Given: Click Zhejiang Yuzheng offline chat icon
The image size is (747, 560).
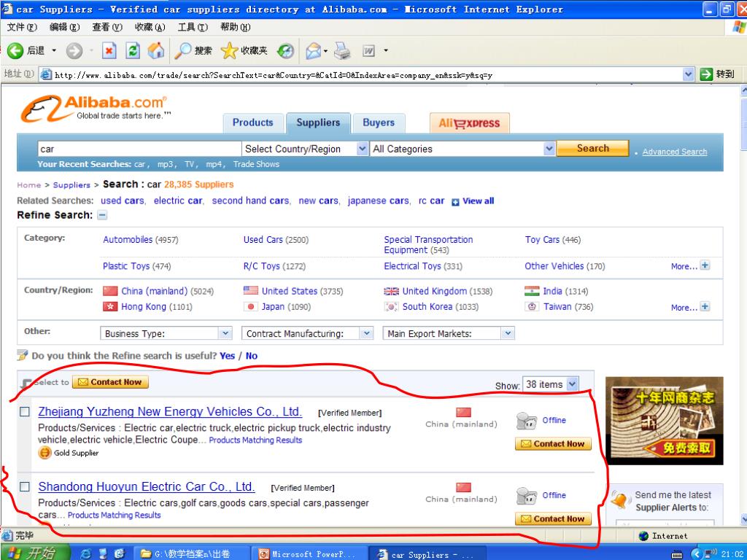Looking at the screenshot, I should pyautogui.click(x=527, y=421).
